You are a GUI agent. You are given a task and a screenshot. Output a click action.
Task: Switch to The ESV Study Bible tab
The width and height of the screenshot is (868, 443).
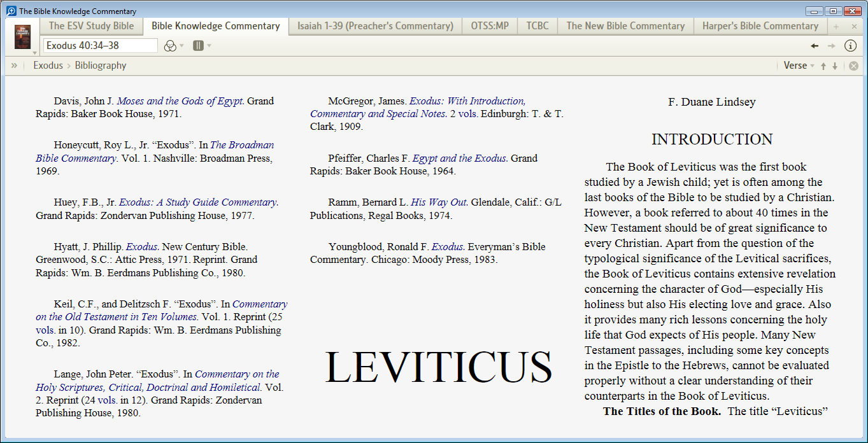[92, 26]
